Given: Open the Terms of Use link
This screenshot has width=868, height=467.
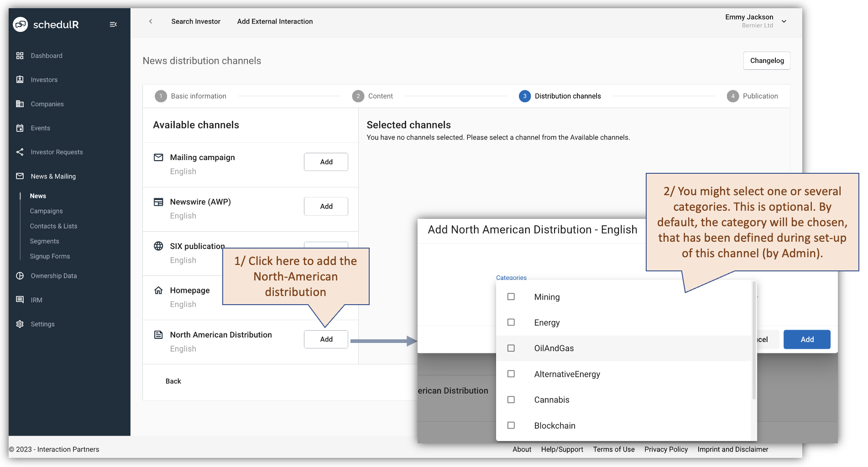Looking at the screenshot, I should pos(613,449).
